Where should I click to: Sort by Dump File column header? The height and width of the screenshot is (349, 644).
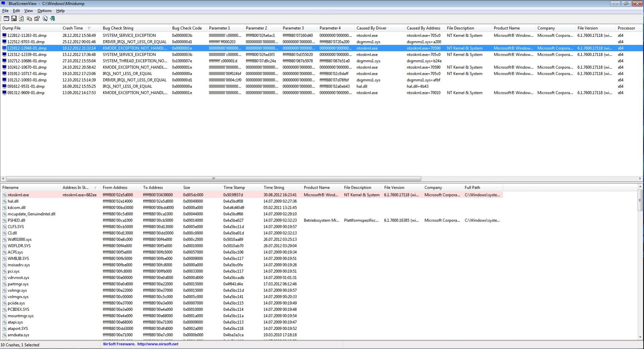click(x=30, y=28)
